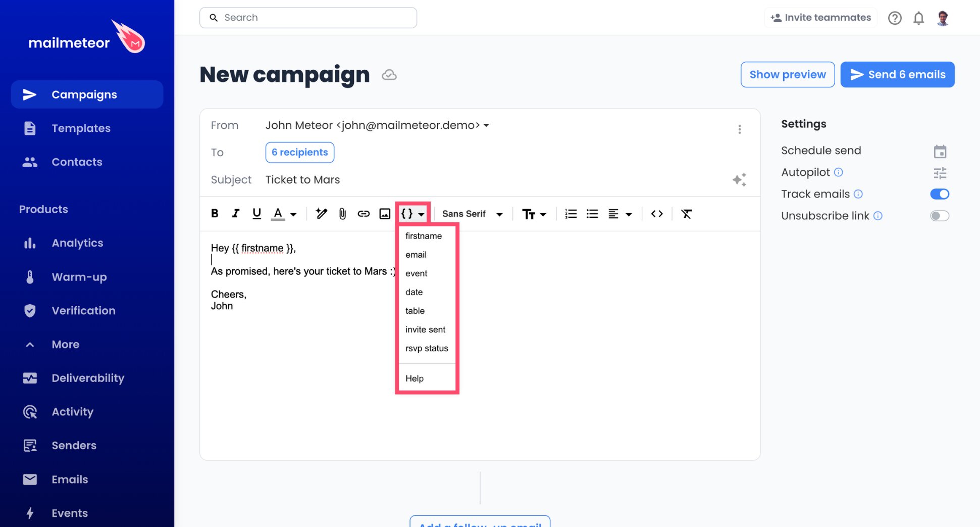Generate subject with AI sparkle icon
This screenshot has width=980, height=527.
click(739, 179)
